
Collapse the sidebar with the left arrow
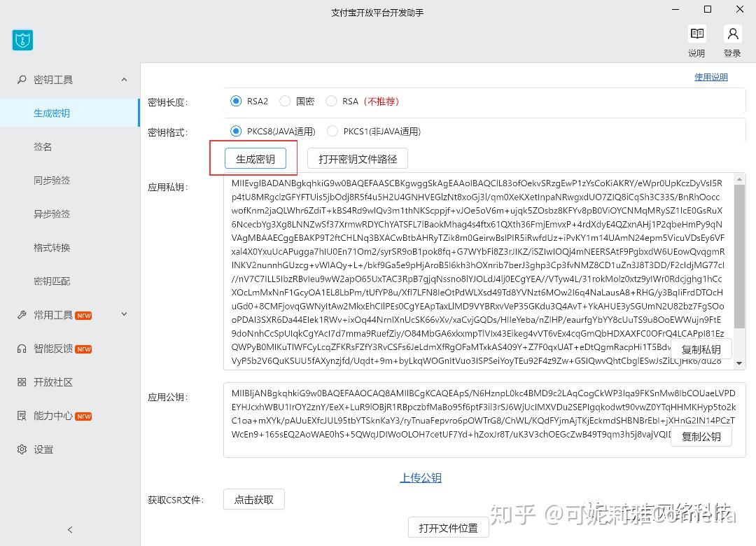click(x=70, y=530)
